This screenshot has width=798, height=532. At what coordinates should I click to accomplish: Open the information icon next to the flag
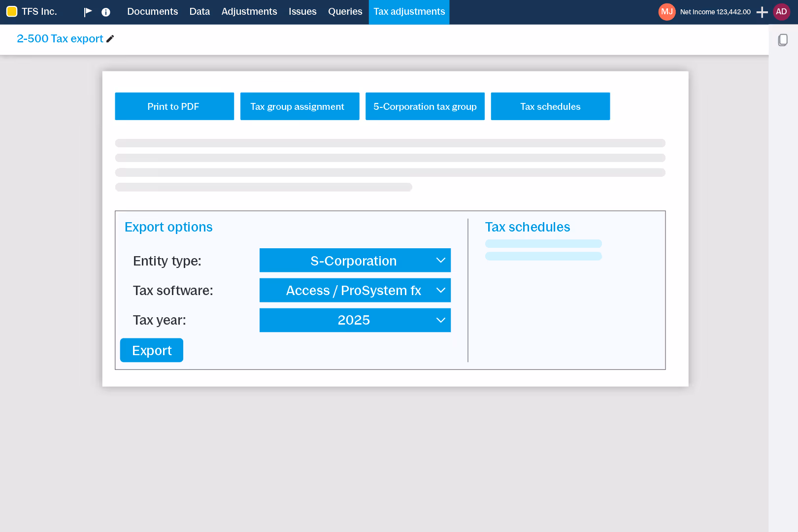(106, 11)
